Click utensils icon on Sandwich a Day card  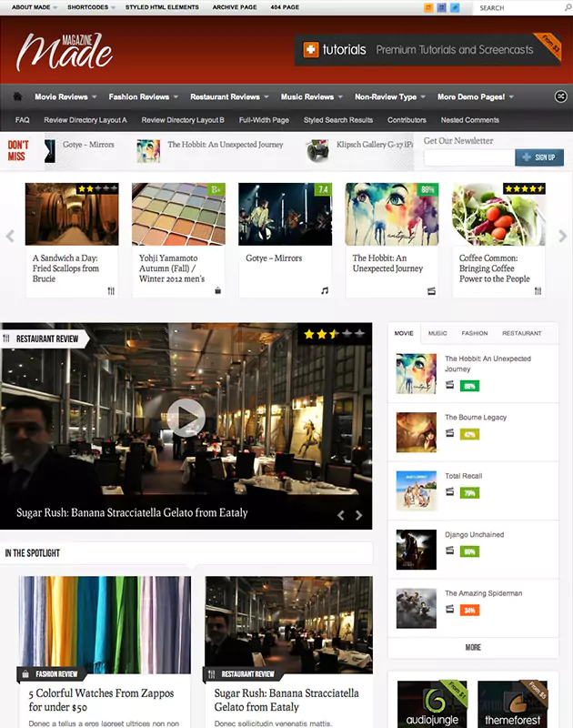111,290
